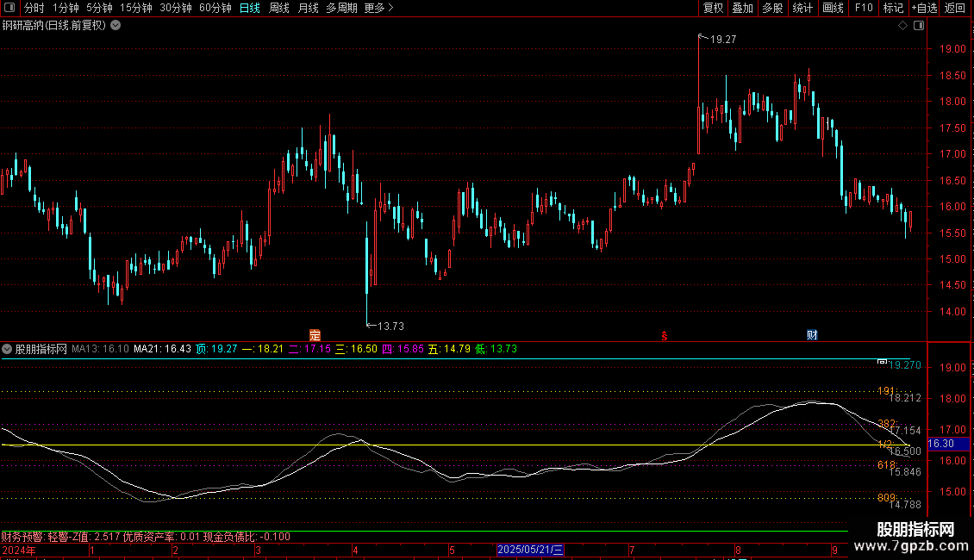The height and width of the screenshot is (560, 974).
Task: Open the 多股 multi-stock view
Action: [773, 8]
